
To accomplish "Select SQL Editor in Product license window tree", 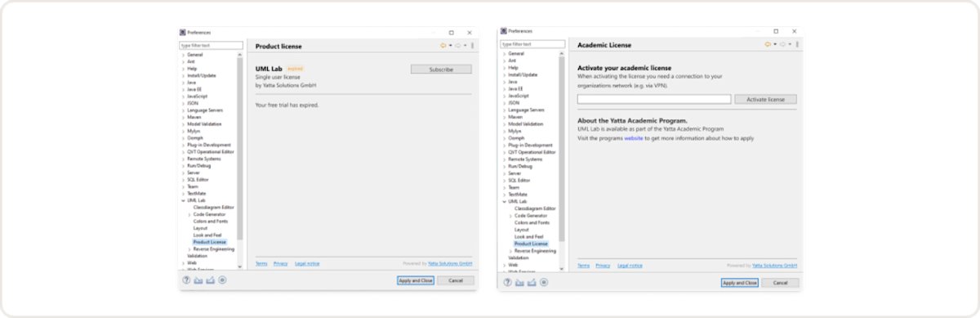I will (x=197, y=180).
